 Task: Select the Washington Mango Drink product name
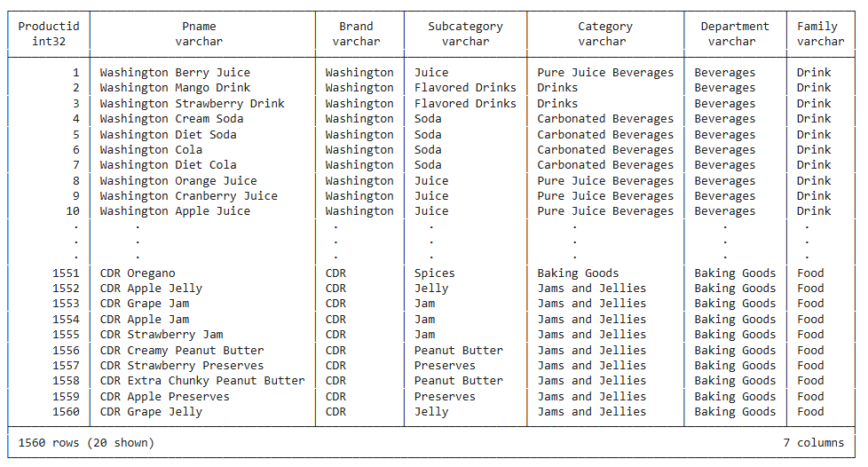tap(175, 88)
